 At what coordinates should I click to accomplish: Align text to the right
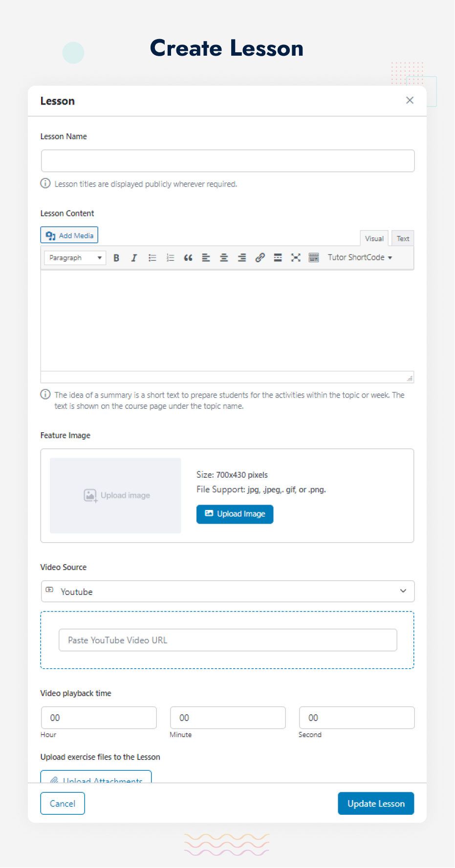click(x=242, y=258)
